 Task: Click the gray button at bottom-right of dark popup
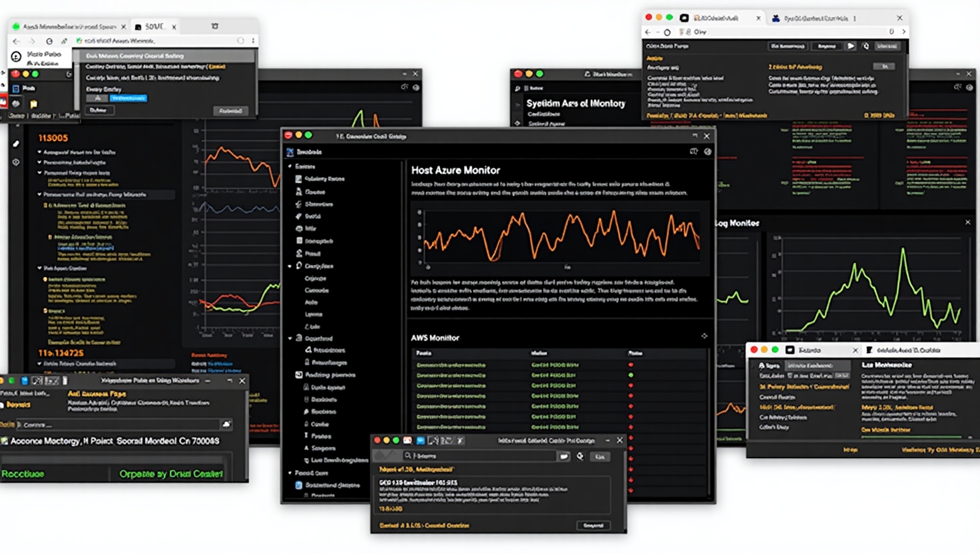coord(230,111)
